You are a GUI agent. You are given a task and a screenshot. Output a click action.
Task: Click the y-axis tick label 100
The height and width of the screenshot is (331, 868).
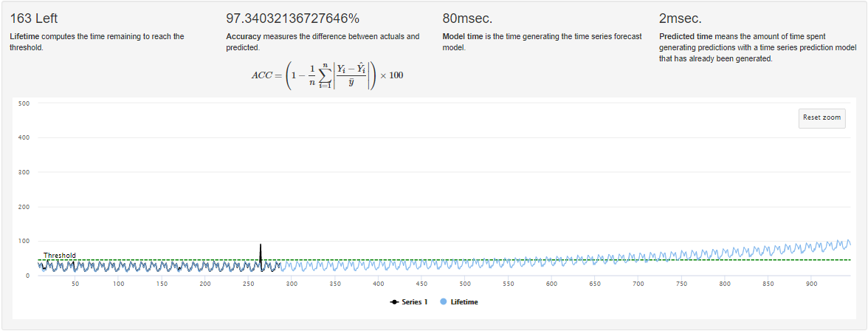[x=24, y=241]
